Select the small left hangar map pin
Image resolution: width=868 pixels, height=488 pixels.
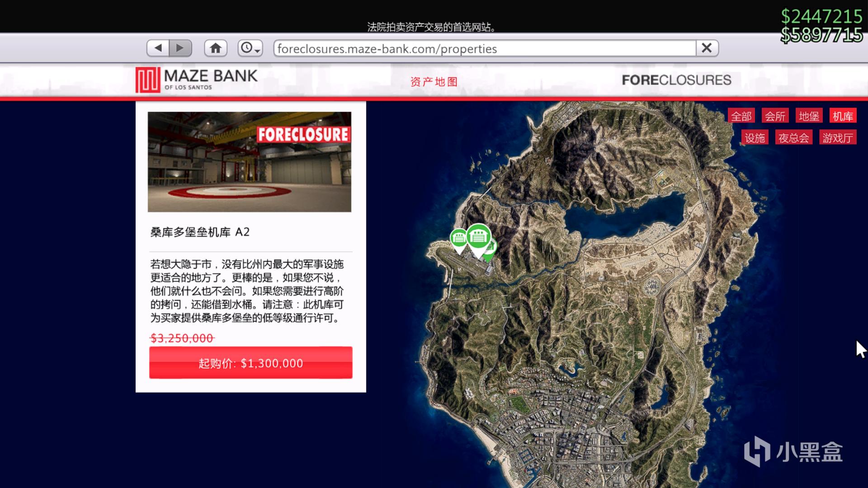458,238
